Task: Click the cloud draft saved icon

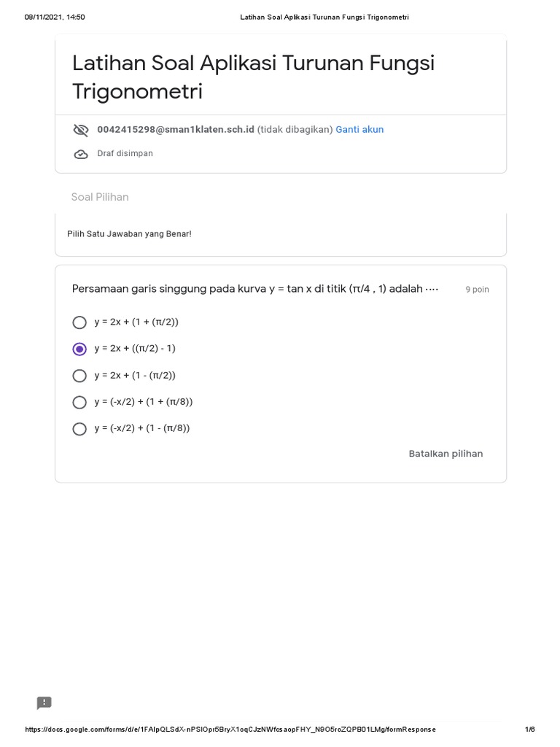Action: [x=80, y=154]
